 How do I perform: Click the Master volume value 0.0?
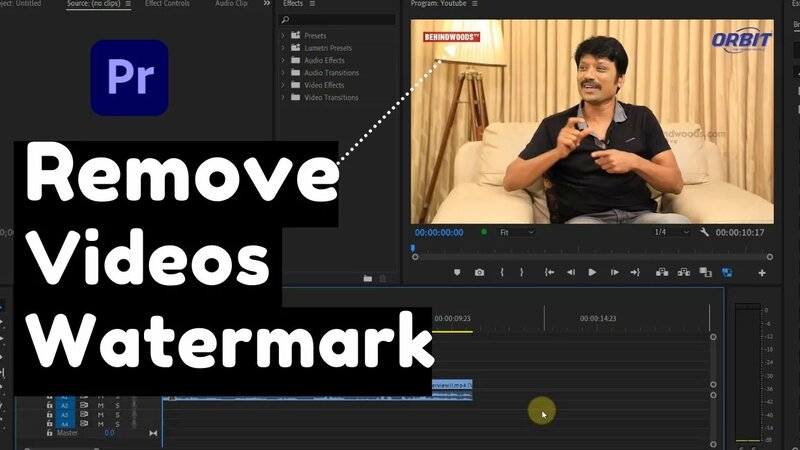tap(109, 433)
